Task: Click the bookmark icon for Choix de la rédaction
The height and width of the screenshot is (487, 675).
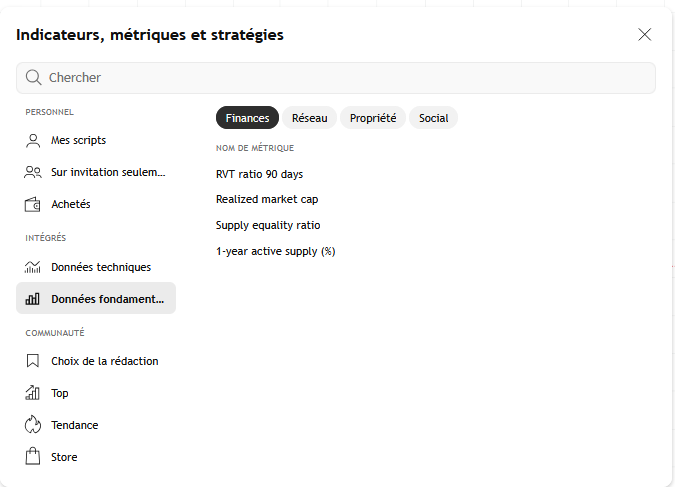Action: (33, 361)
